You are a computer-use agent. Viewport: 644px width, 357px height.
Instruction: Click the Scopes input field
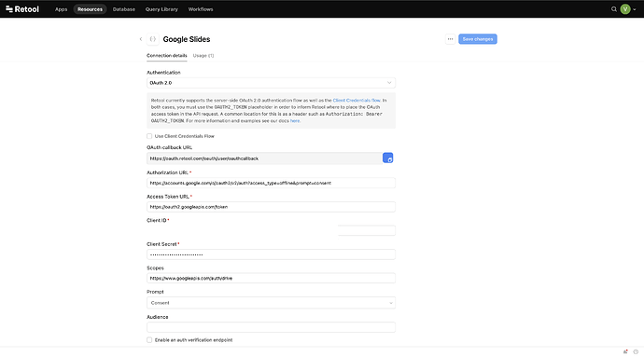tap(271, 278)
